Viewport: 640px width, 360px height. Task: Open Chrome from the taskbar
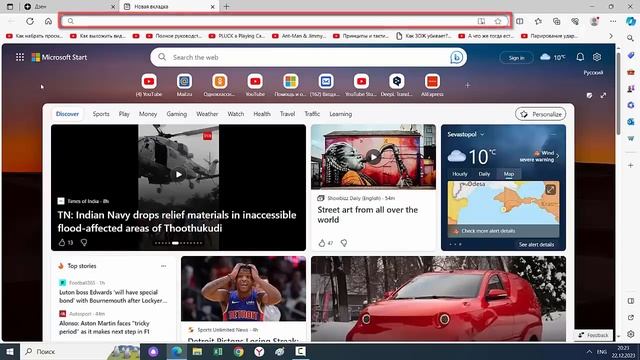pos(238,351)
